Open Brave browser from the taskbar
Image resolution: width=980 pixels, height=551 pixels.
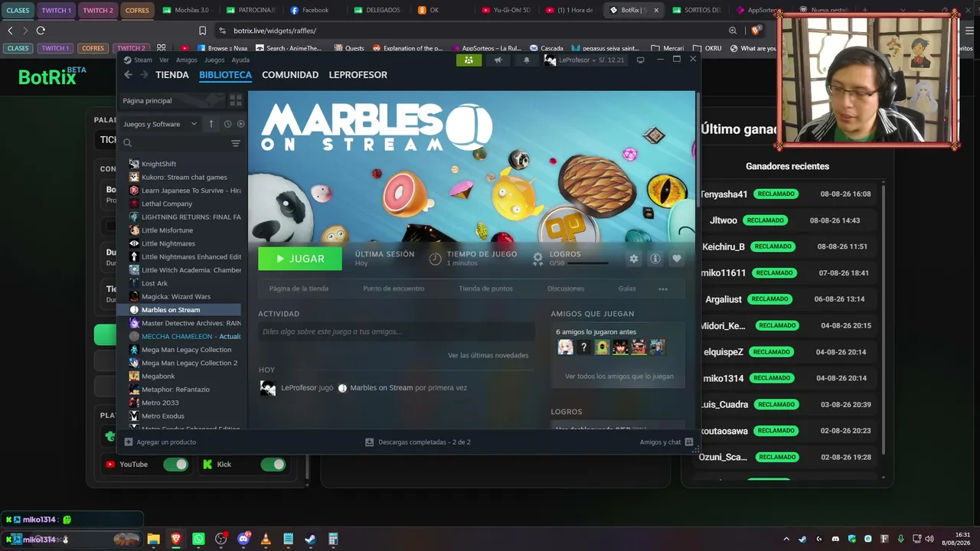176,540
